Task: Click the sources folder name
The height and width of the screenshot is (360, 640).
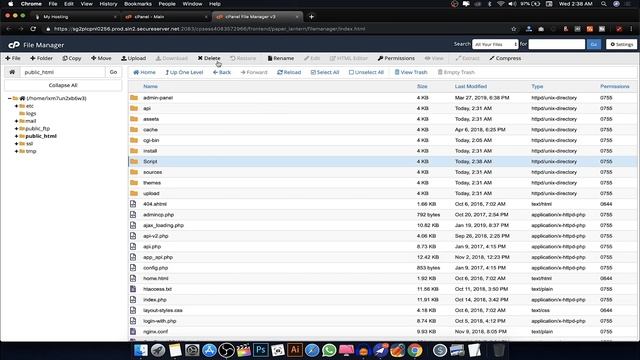Action: [x=152, y=172]
